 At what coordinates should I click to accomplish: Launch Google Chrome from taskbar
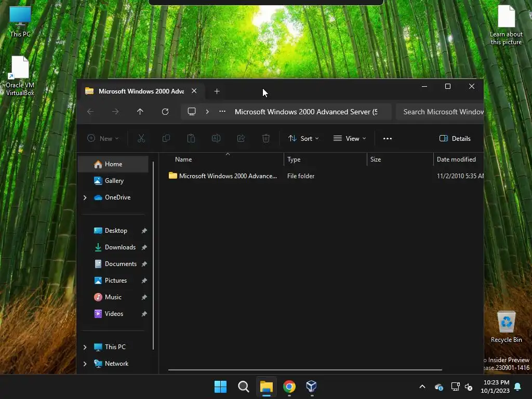[289, 387]
